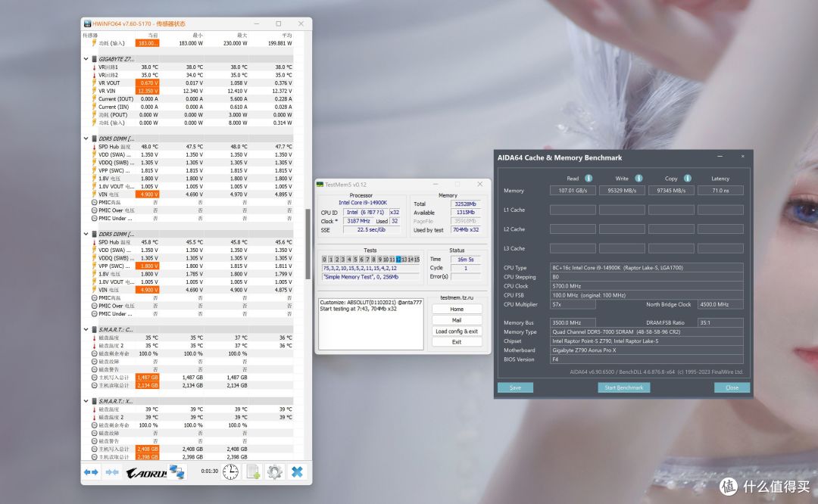Click the expand-all arrows icon in HWiNFO toolbar
Image resolution: width=818 pixels, height=504 pixels.
tap(91, 471)
